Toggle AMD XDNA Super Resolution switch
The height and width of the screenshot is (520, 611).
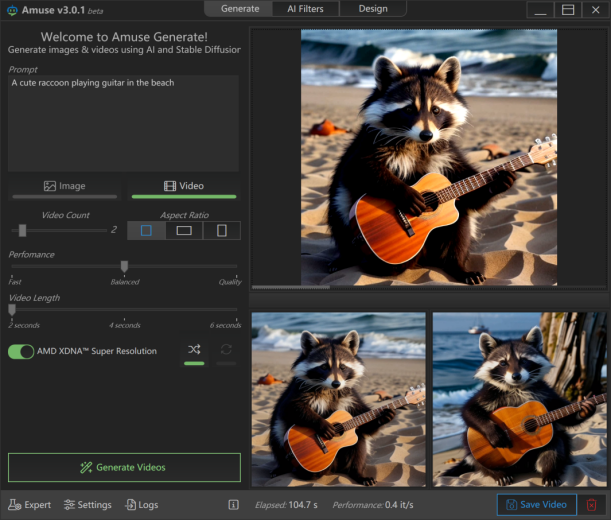pos(21,351)
